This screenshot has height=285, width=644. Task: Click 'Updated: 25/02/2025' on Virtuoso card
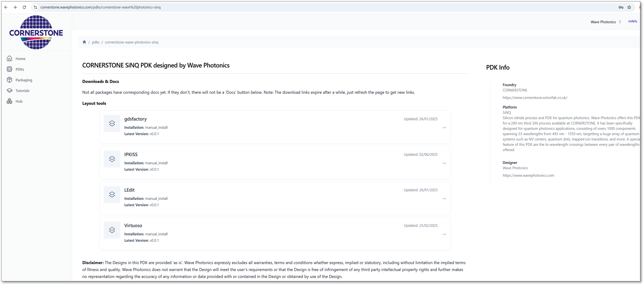[x=421, y=226]
